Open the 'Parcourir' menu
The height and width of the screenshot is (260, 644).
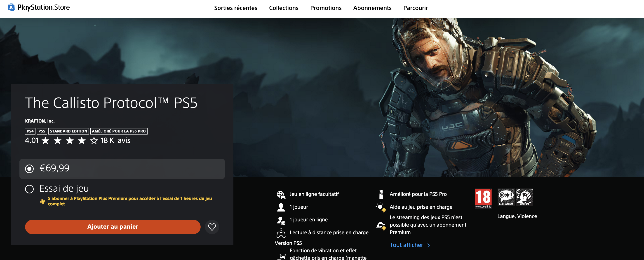[x=415, y=8]
